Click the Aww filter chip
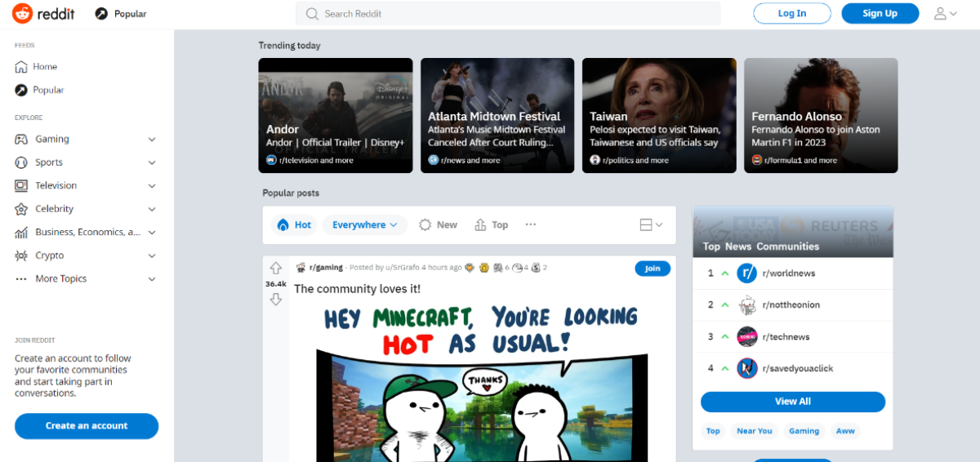 (845, 431)
